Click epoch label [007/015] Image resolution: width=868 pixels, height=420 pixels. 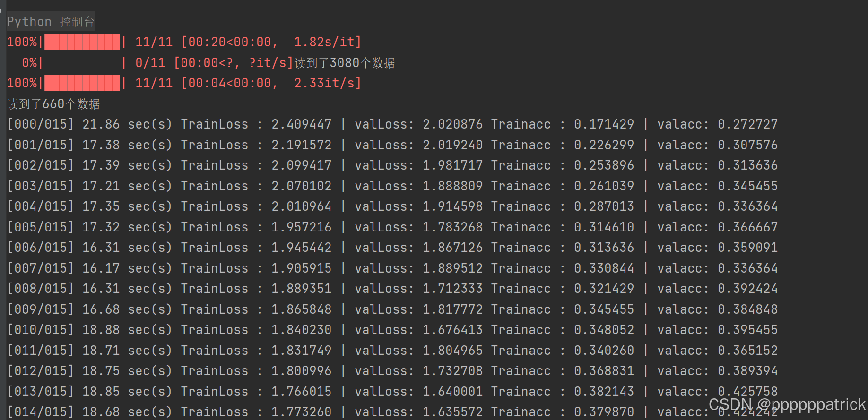(41, 268)
